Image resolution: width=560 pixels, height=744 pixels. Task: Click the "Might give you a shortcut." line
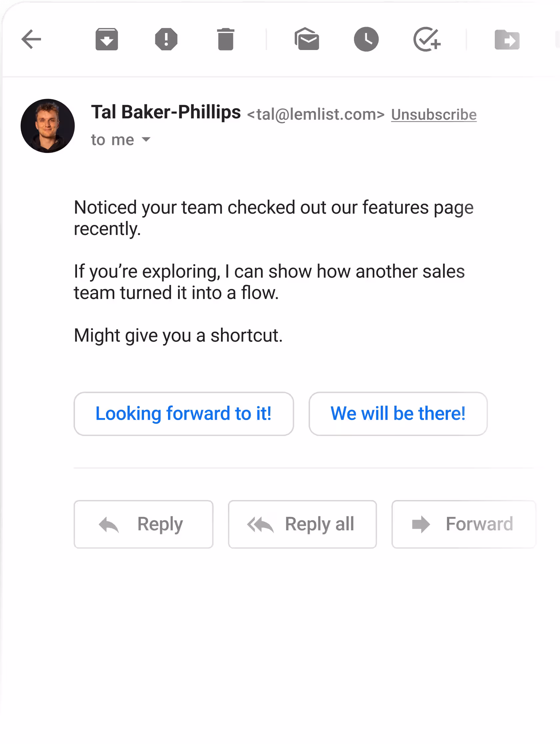pos(178,335)
